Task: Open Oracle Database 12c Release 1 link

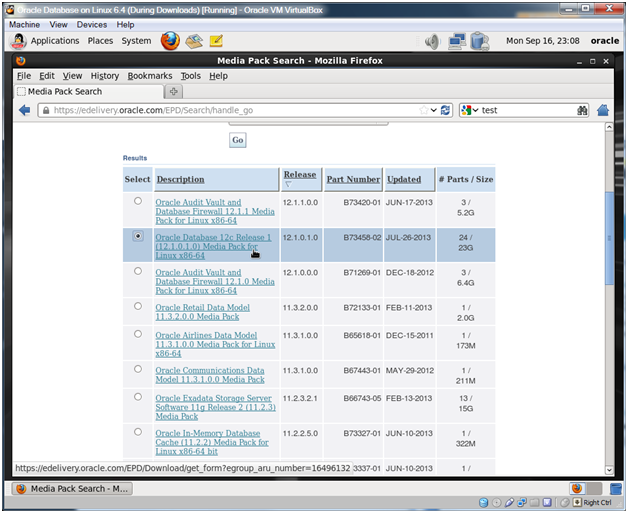Action: tap(212, 246)
